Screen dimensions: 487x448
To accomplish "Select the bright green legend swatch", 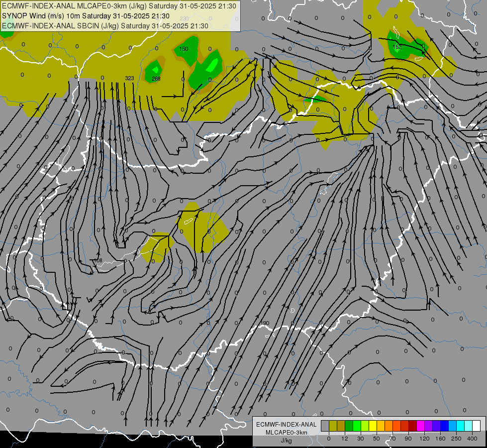I will (357, 426).
